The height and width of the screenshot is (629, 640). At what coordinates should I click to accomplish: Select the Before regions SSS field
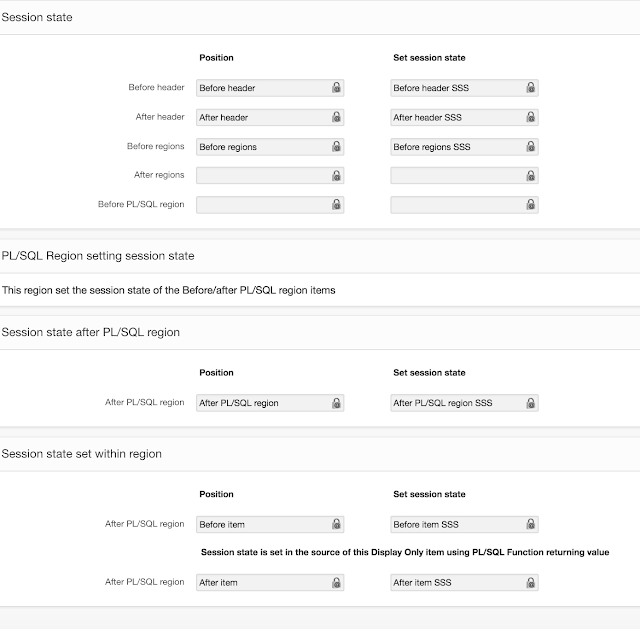(x=456, y=147)
